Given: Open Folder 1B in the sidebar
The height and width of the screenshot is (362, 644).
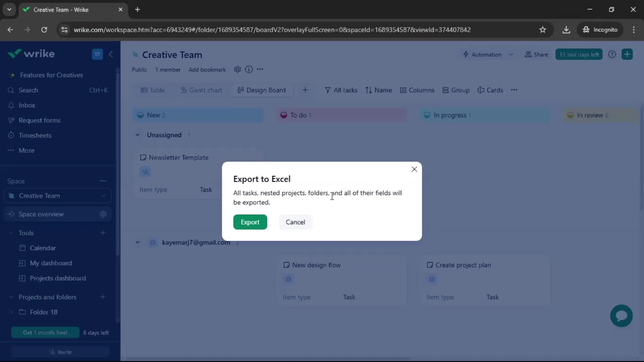Looking at the screenshot, I should click(x=44, y=312).
